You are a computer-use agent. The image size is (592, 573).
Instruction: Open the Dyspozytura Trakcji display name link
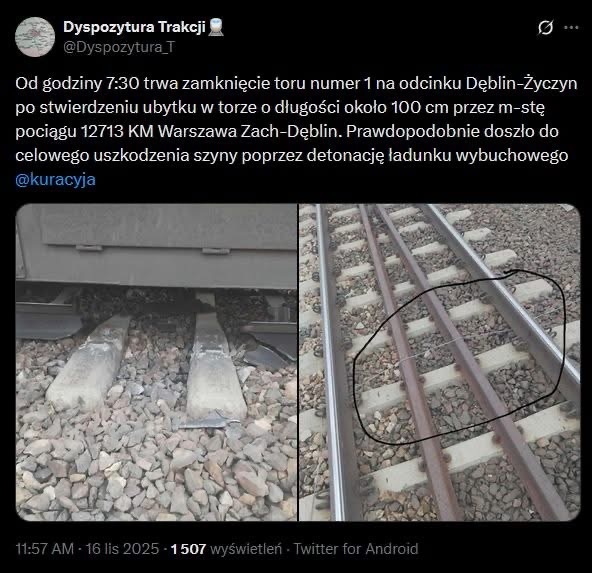tap(134, 27)
